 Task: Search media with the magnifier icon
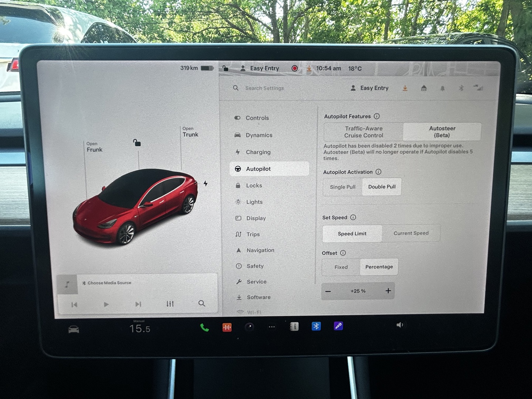pyautogui.click(x=202, y=303)
